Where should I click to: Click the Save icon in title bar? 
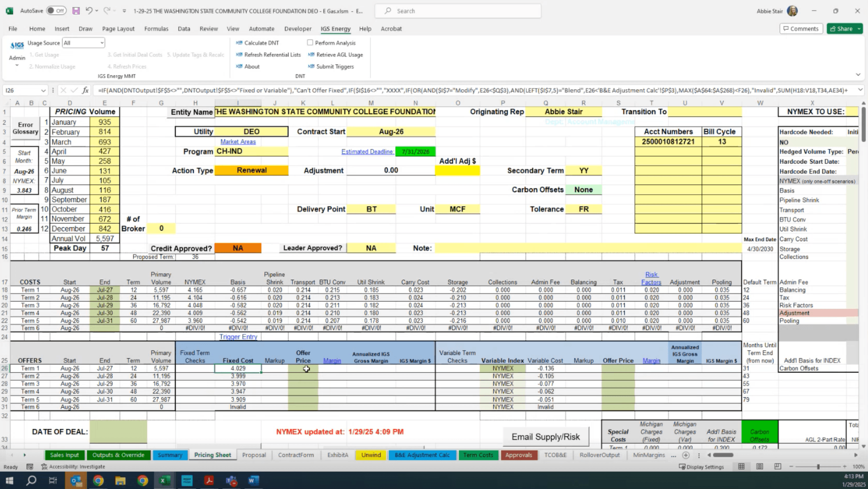click(76, 11)
